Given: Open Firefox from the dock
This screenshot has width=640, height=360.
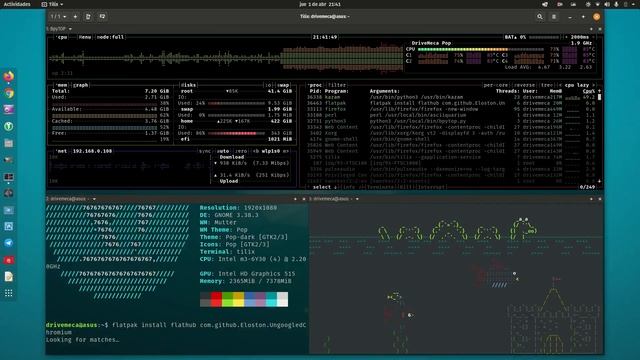Looking at the screenshot, I should [9, 76].
